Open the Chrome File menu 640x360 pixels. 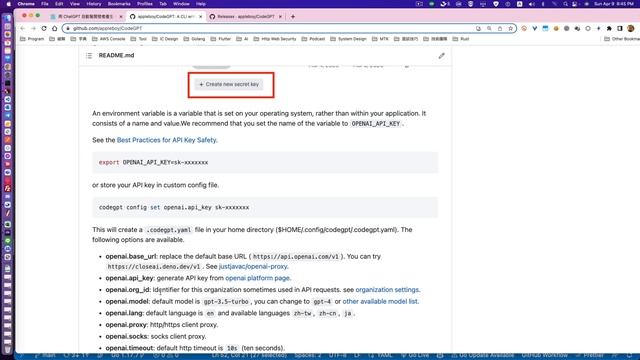point(45,4)
